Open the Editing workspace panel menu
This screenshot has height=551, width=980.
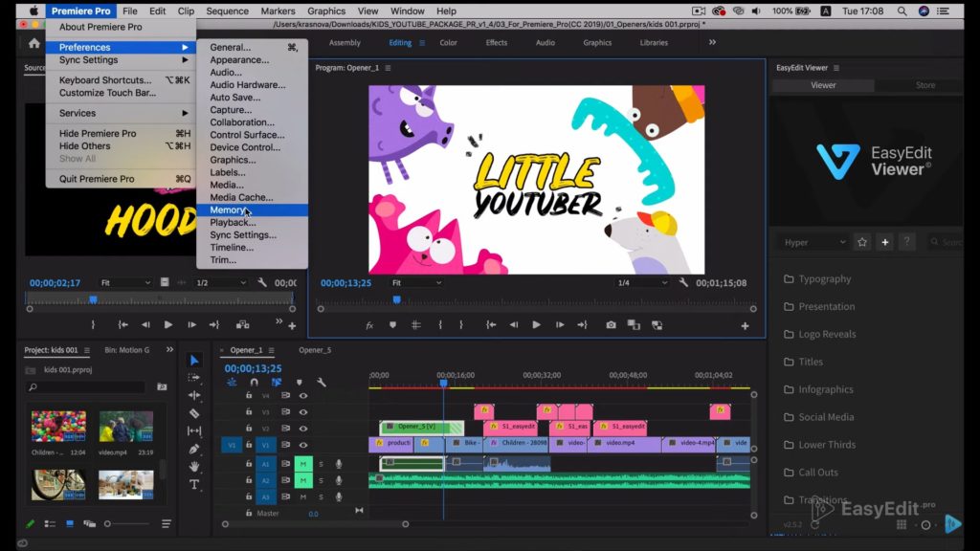point(422,43)
